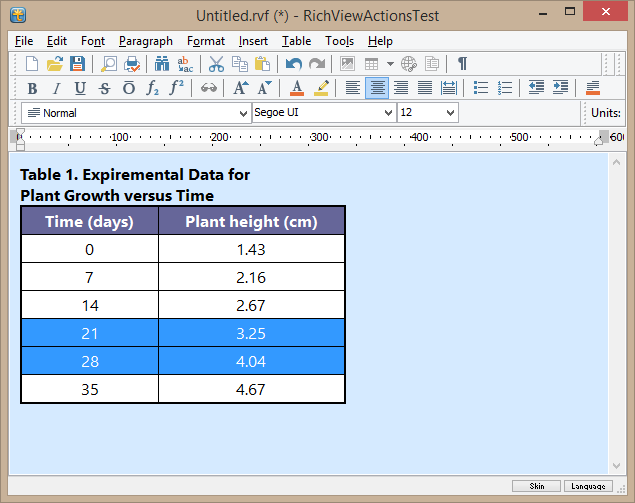Increase indent with the indent icon

[x=560, y=88]
